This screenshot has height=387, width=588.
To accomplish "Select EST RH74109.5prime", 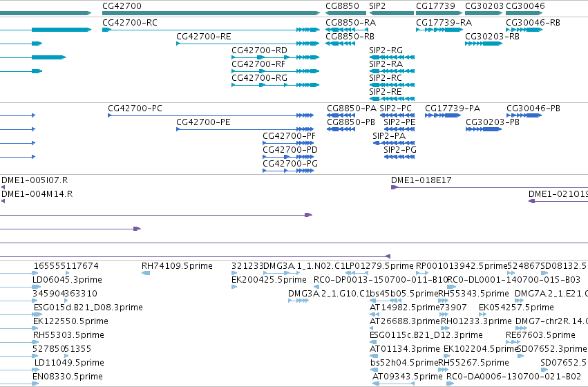I will coord(177,266).
